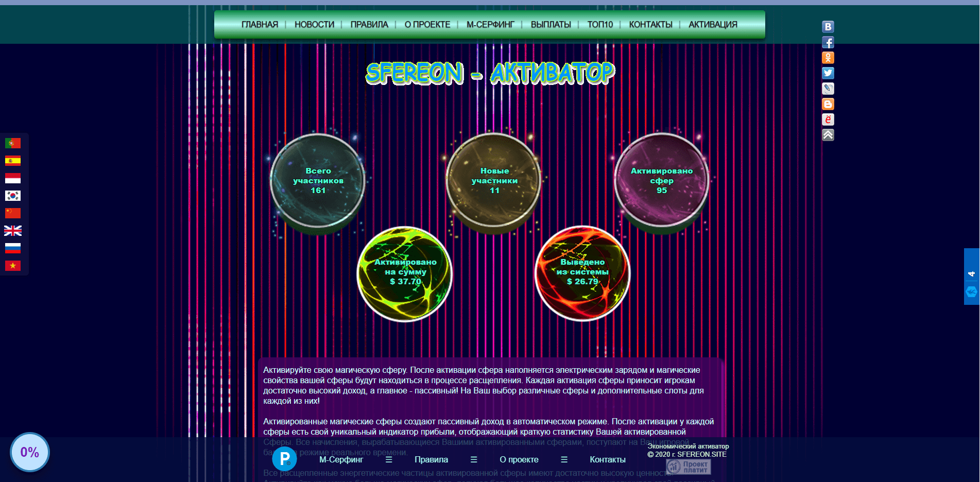This screenshot has width=980, height=482.
Task: Click the Payeer round P icon
Action: tap(284, 458)
